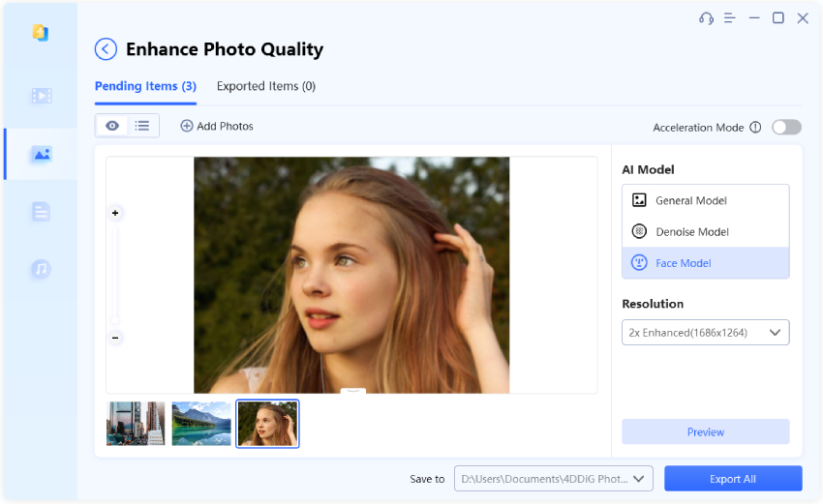Click the headset support icon
Image resolution: width=823 pixels, height=504 pixels.
[x=706, y=18]
